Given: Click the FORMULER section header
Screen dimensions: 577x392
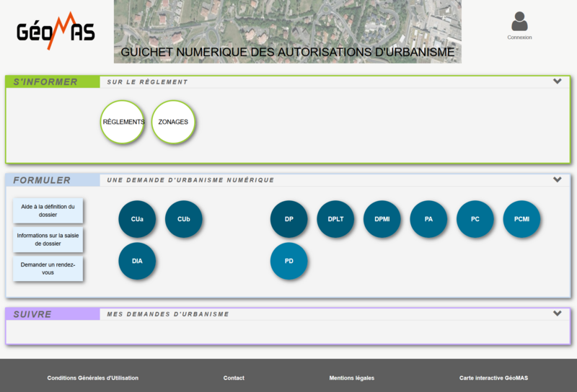Looking at the screenshot, I should click(x=53, y=180).
